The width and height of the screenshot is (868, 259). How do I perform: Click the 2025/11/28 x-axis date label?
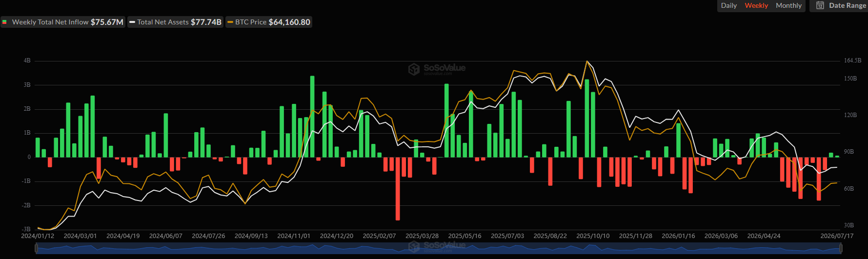635,236
